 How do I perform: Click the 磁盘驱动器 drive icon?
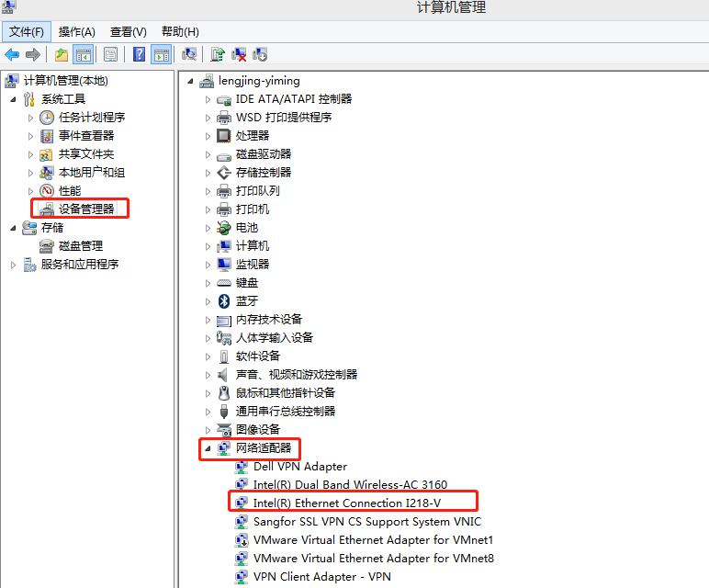click(x=224, y=156)
